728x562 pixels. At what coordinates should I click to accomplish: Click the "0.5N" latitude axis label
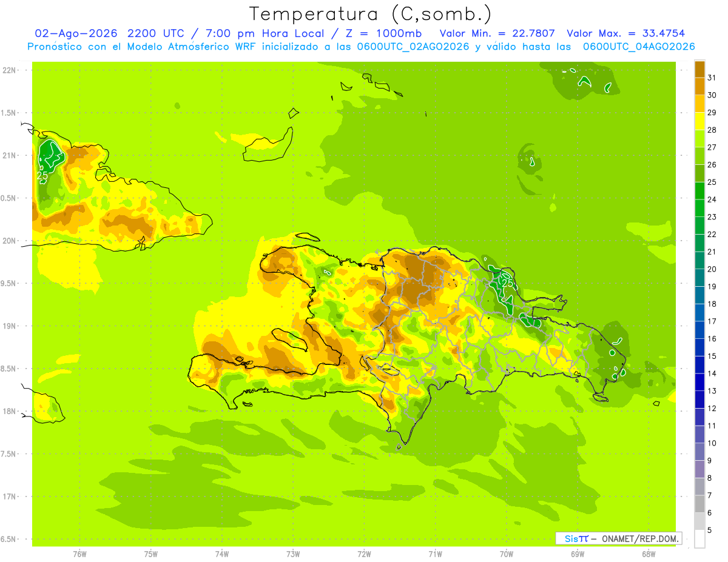9,198
